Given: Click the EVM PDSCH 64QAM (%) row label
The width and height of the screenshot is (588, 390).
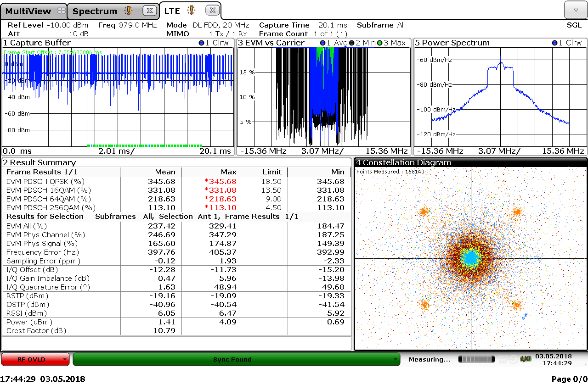Looking at the screenshot, I should pyautogui.click(x=49, y=199).
